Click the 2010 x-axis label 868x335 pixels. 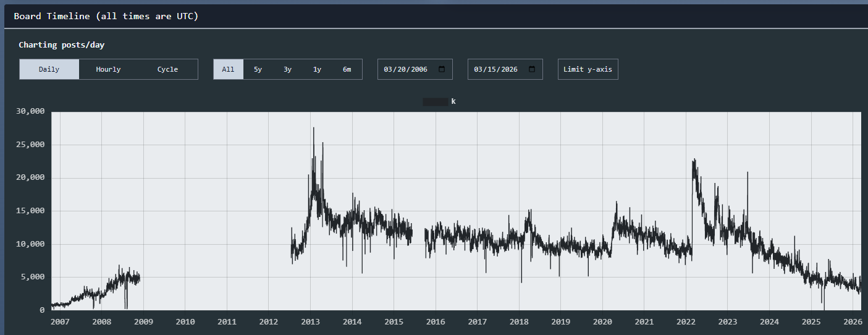coord(185,322)
